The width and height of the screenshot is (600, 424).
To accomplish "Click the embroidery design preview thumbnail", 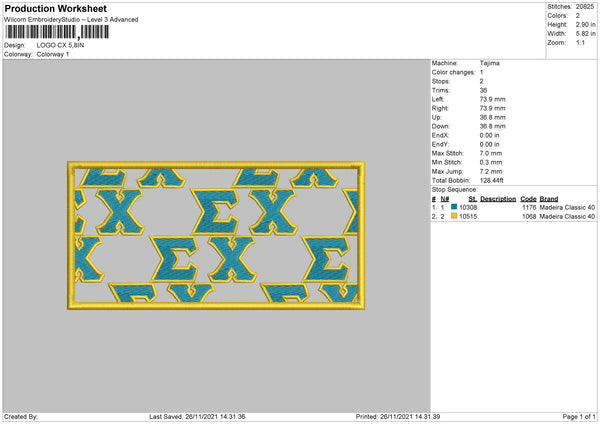I will pos(216,235).
